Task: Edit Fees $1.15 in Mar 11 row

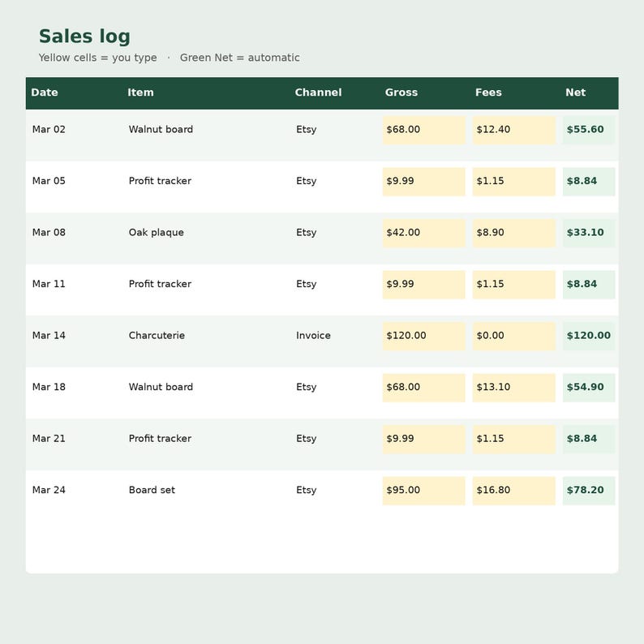Action: [513, 285]
